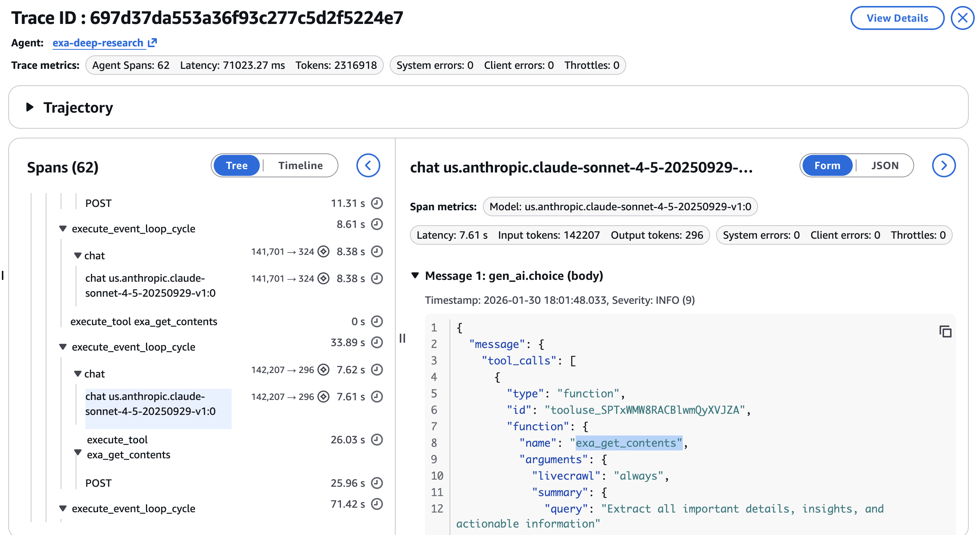Click clock icon on the 8.61 s loop cycle

(377, 224)
